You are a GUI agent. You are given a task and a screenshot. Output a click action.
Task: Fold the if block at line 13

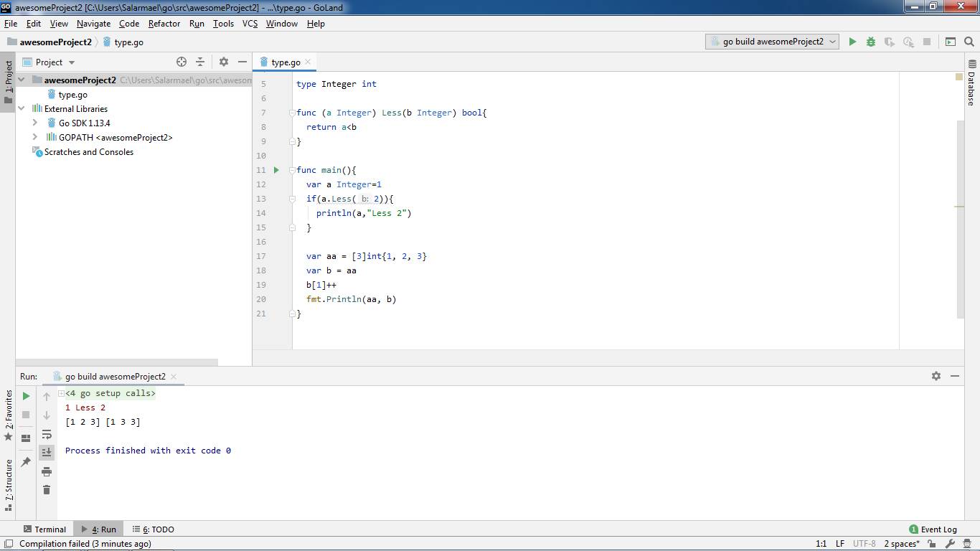293,199
